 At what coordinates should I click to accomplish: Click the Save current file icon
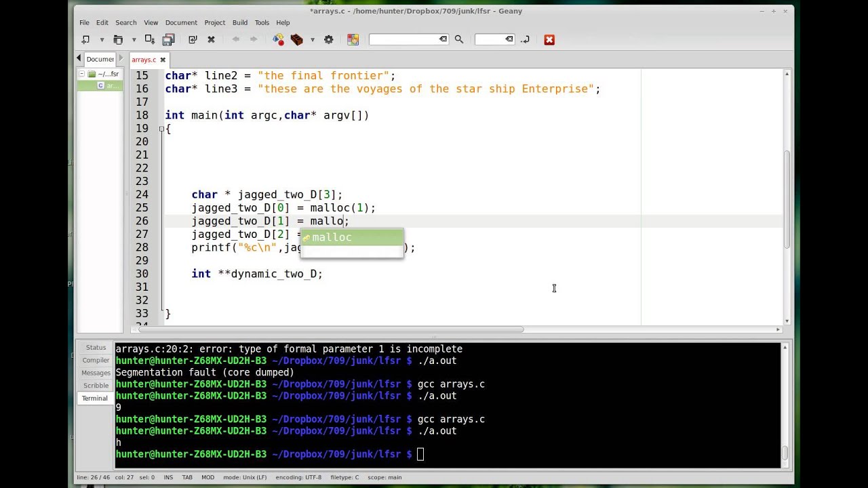tap(150, 39)
